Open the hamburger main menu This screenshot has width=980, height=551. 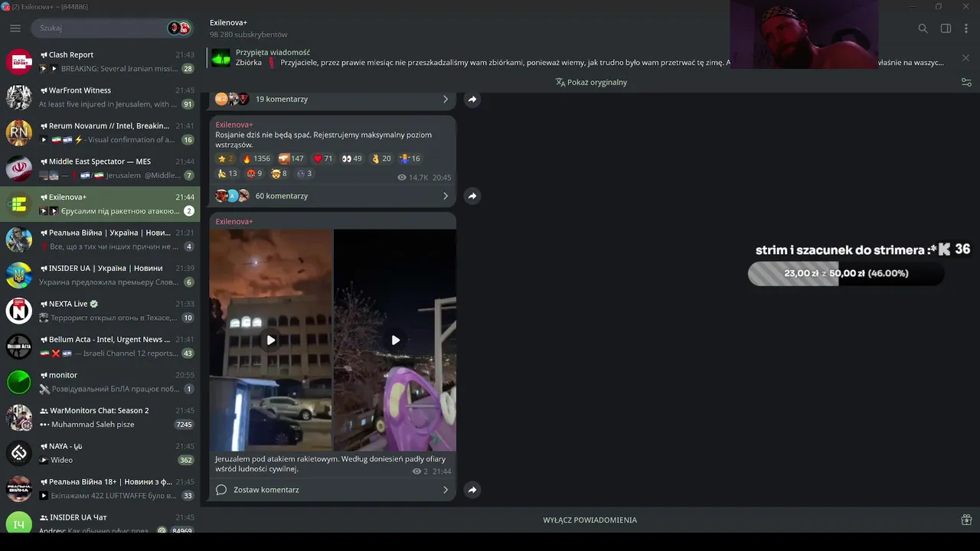(x=15, y=28)
